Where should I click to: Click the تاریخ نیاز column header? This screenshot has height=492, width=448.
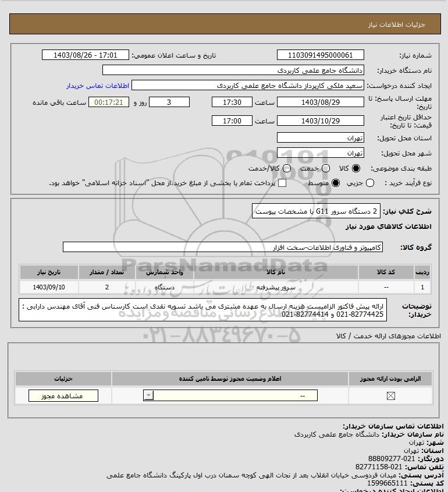(49, 272)
